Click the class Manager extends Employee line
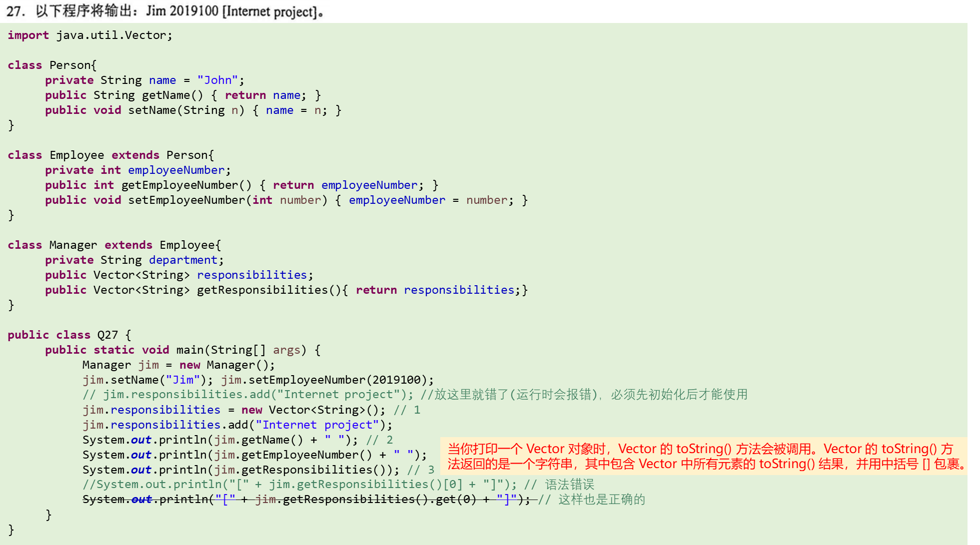980x545 pixels. pos(114,245)
